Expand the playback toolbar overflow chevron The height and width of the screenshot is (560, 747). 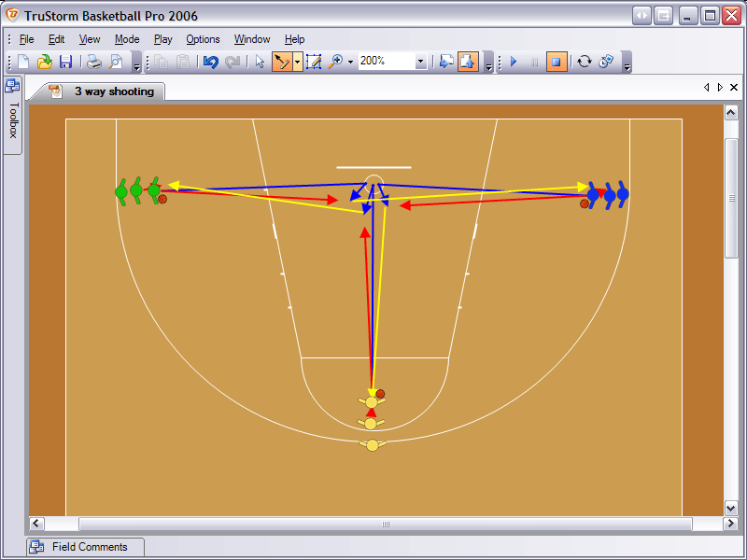coord(627,65)
